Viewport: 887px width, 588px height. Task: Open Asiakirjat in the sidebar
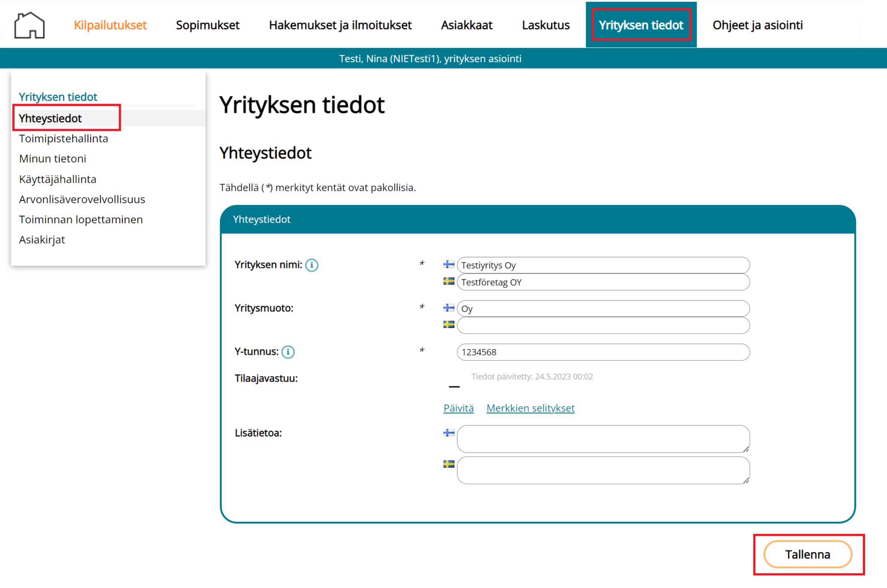(x=42, y=240)
